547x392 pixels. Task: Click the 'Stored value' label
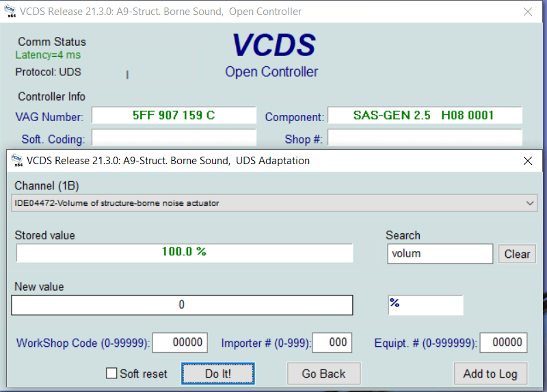pyautogui.click(x=44, y=235)
